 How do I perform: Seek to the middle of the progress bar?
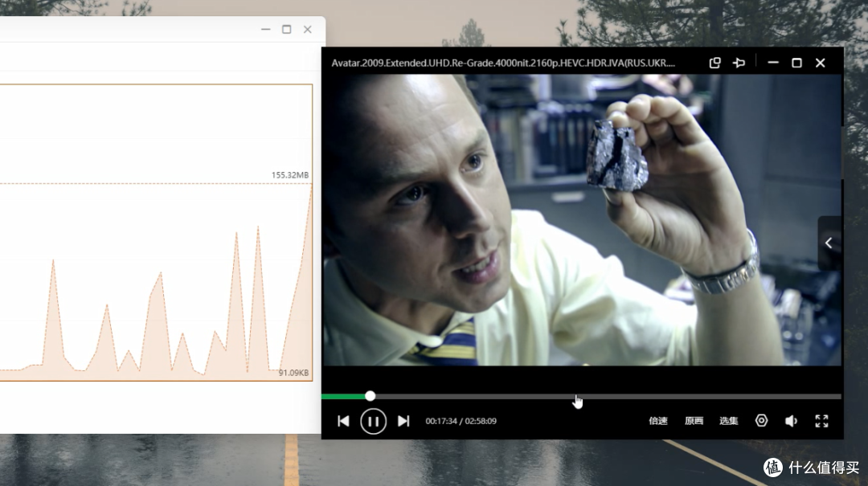click(x=581, y=396)
